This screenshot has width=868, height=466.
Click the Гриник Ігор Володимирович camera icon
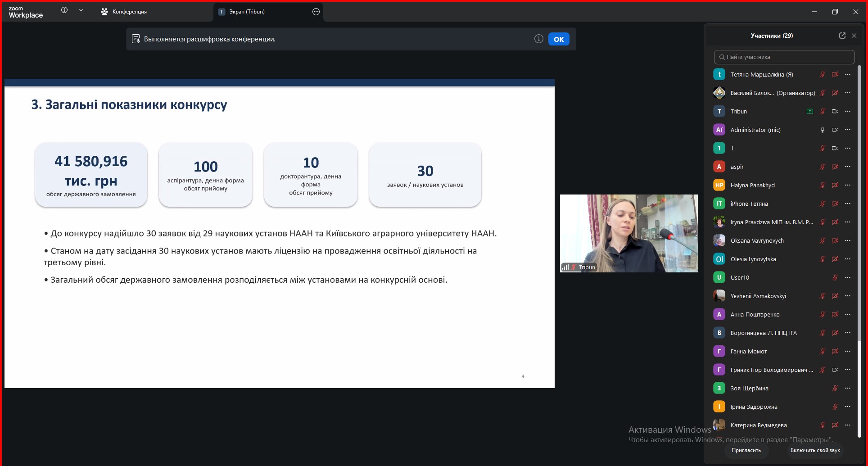(835, 370)
